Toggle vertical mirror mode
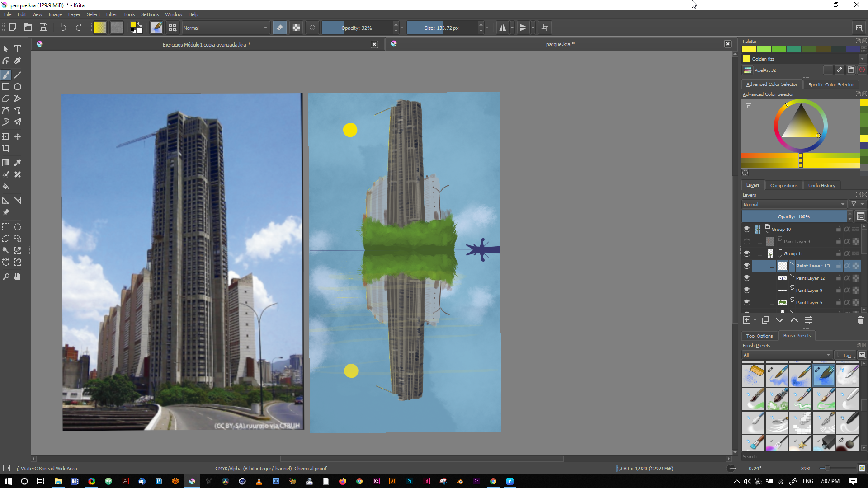 (523, 28)
